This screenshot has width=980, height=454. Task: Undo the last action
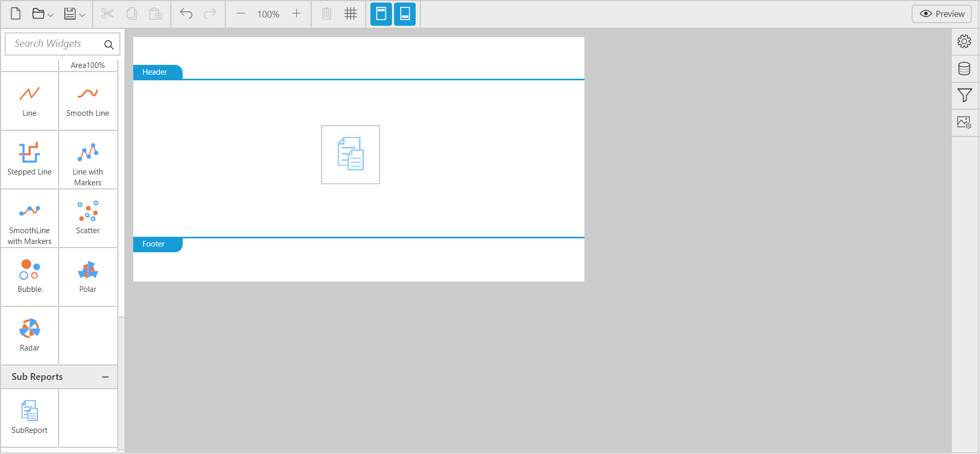coord(186,13)
